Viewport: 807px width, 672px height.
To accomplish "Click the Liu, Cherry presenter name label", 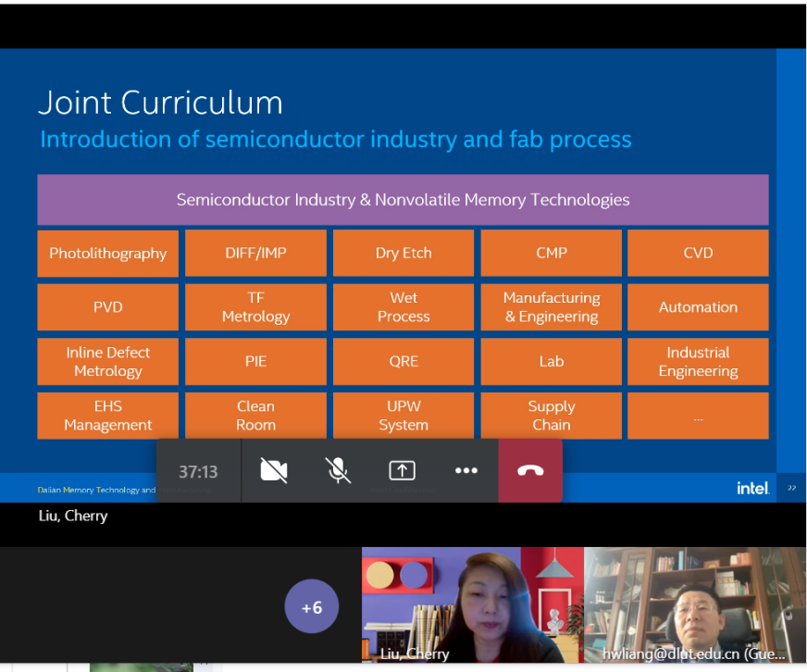I will click(x=73, y=516).
